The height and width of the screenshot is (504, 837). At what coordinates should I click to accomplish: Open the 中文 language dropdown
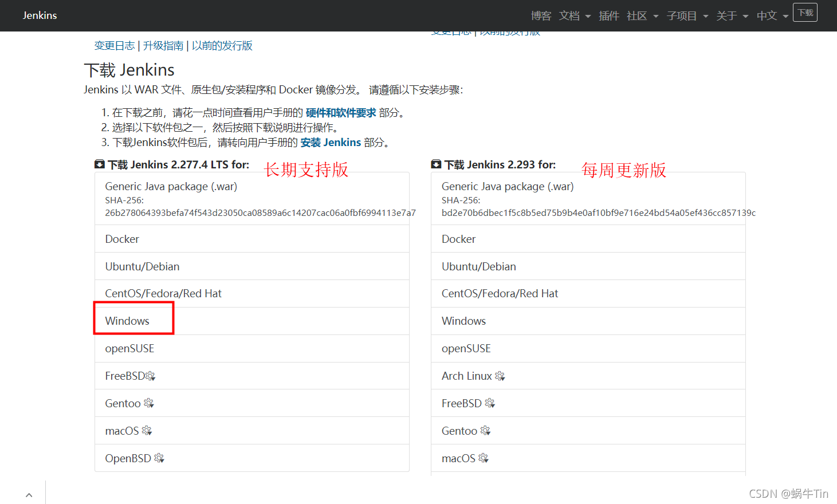click(772, 15)
